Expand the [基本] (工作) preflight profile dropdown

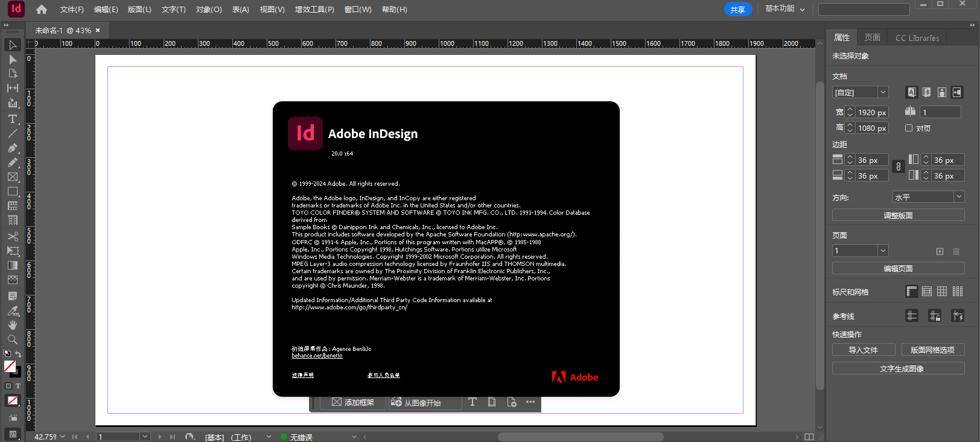tap(269, 437)
